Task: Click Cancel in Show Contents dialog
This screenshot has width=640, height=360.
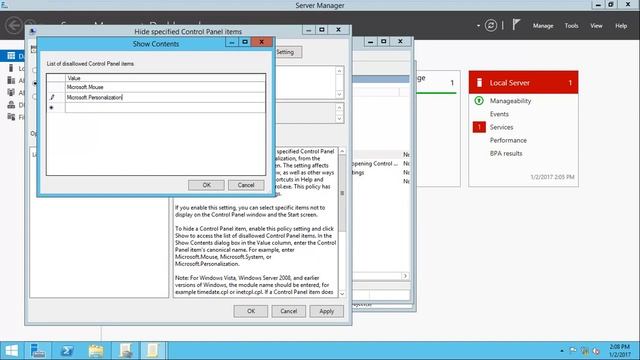Action: tap(246, 185)
